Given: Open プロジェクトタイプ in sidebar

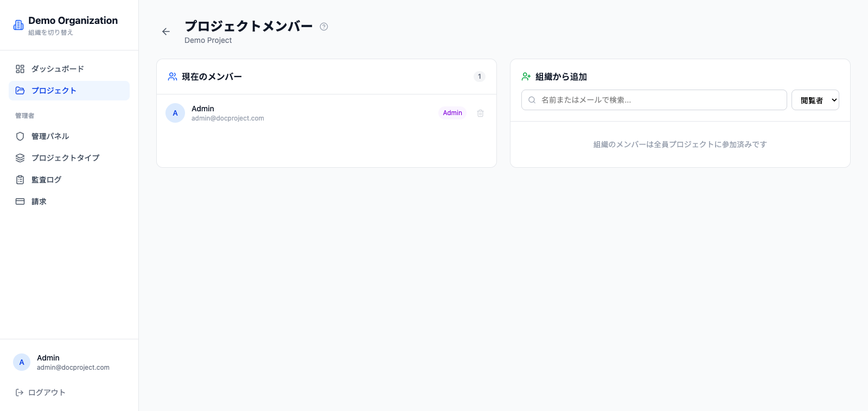Looking at the screenshot, I should click(x=69, y=158).
